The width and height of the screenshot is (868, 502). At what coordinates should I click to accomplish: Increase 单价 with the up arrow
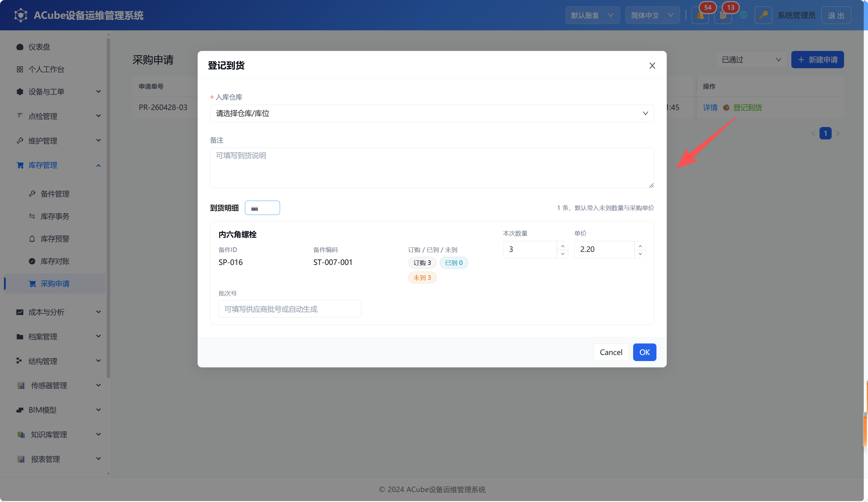click(640, 246)
